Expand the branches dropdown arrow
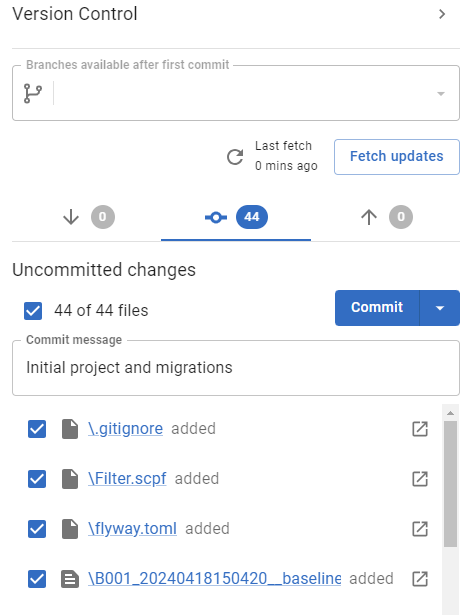This screenshot has height=615, width=463. pos(441,94)
